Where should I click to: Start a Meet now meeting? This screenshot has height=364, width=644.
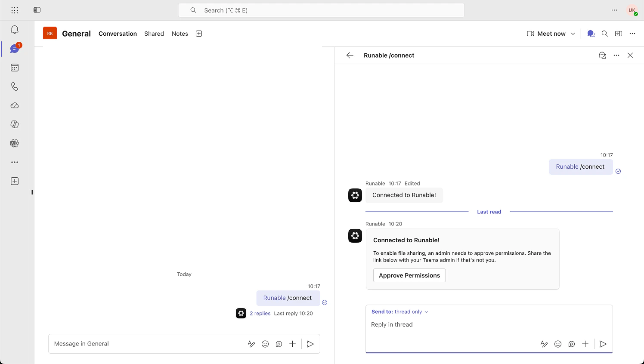pyautogui.click(x=546, y=34)
